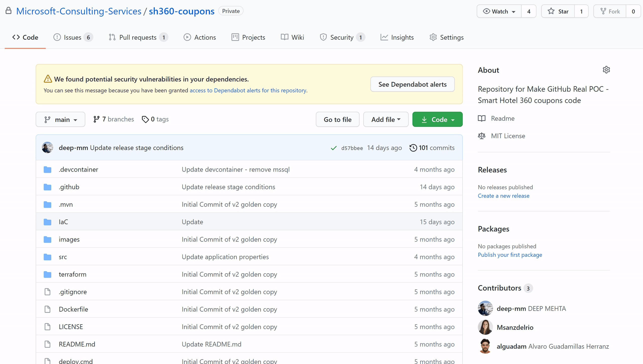Click Msanzdelrio's contributor avatar
Screen dimensions: 643x364
[x=485, y=327]
